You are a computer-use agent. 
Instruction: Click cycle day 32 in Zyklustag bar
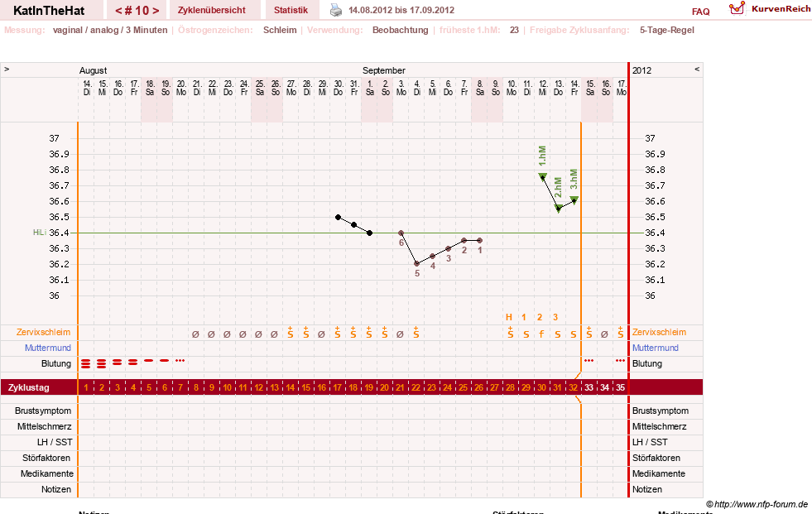[x=573, y=387]
